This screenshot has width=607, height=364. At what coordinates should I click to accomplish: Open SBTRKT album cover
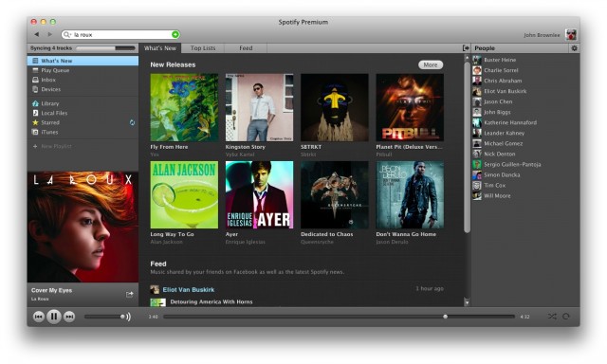point(335,107)
